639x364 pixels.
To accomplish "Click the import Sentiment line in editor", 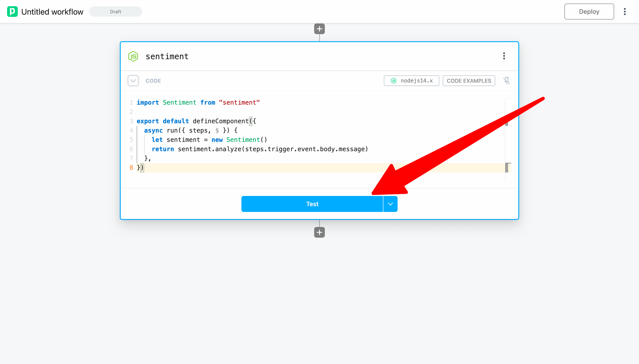I will (x=198, y=102).
